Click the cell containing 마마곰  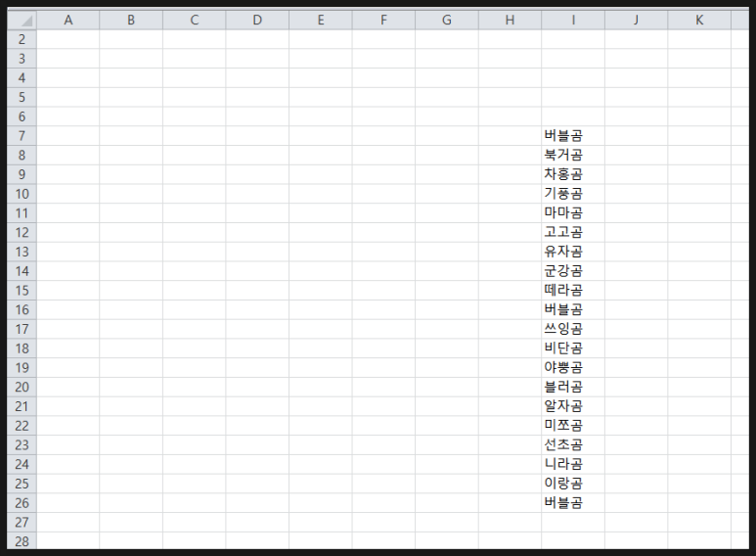[573, 212]
